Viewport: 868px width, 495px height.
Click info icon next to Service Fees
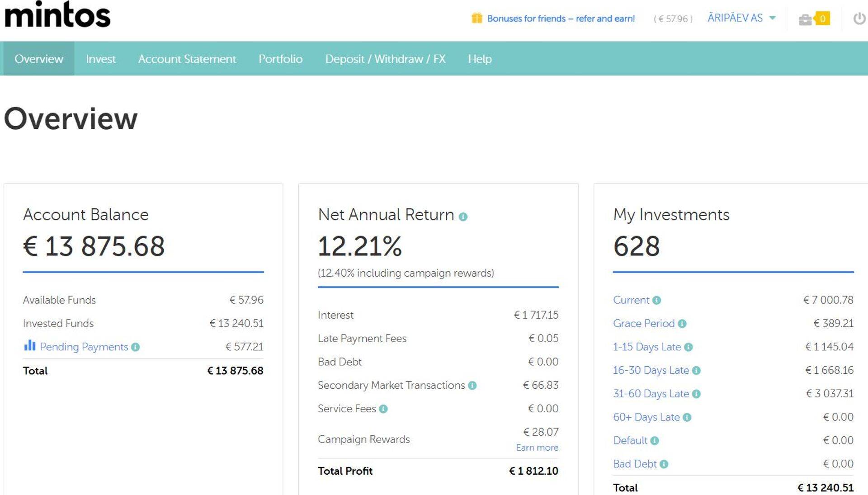click(x=383, y=409)
